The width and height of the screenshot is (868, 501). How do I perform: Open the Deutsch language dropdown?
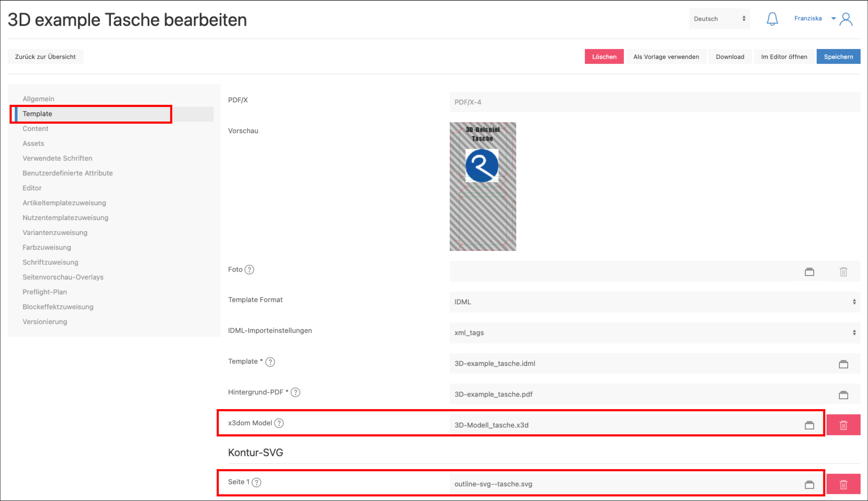click(x=719, y=19)
